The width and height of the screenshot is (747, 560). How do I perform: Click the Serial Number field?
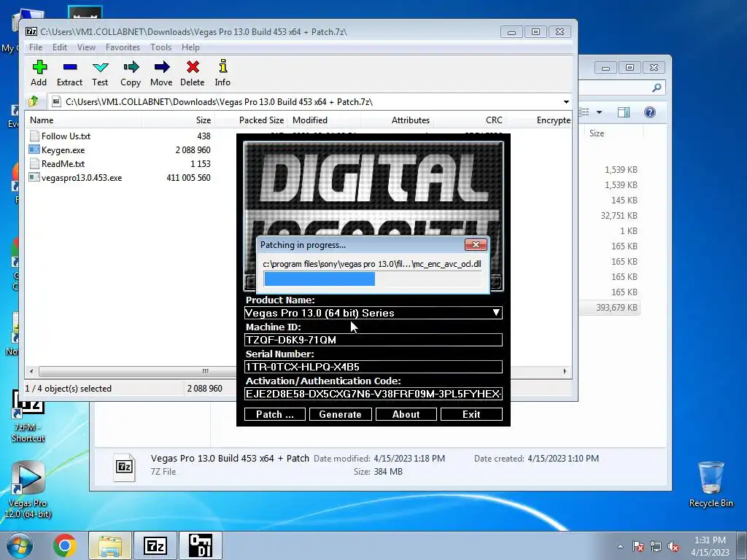tap(373, 367)
